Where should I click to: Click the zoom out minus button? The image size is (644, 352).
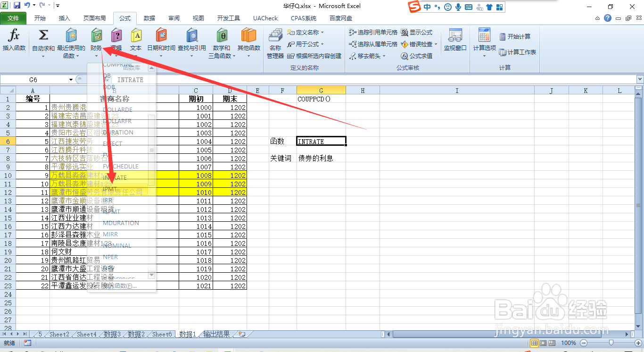tap(584, 343)
